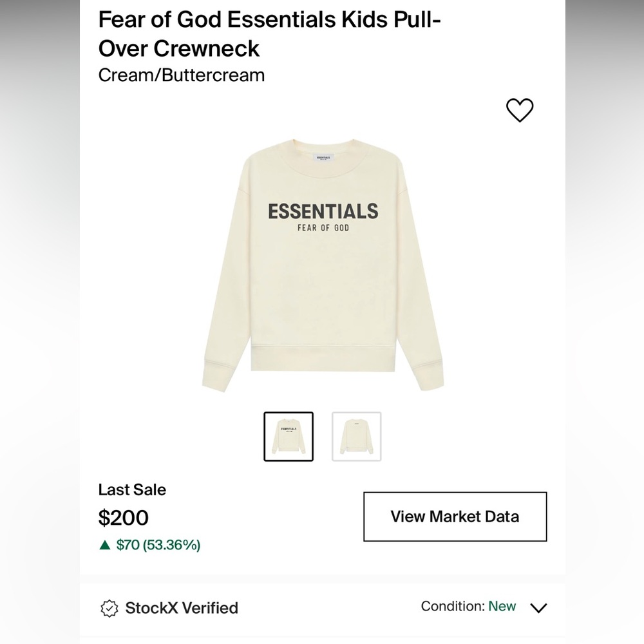The image size is (644, 644).
Task: Click the green New condition link
Action: pos(502,606)
